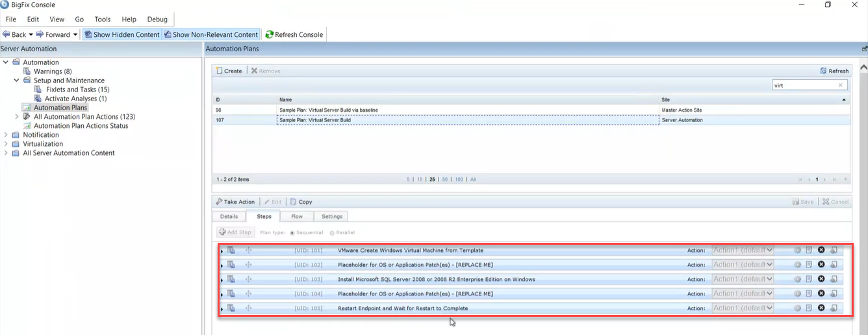Select the Parallel plan type radio
The width and height of the screenshot is (868, 335).
[333, 232]
